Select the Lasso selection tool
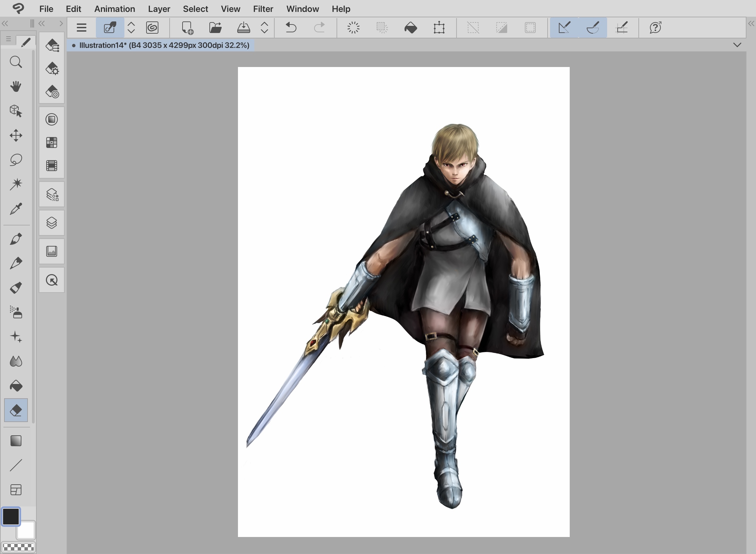The height and width of the screenshot is (554, 756). [x=16, y=160]
